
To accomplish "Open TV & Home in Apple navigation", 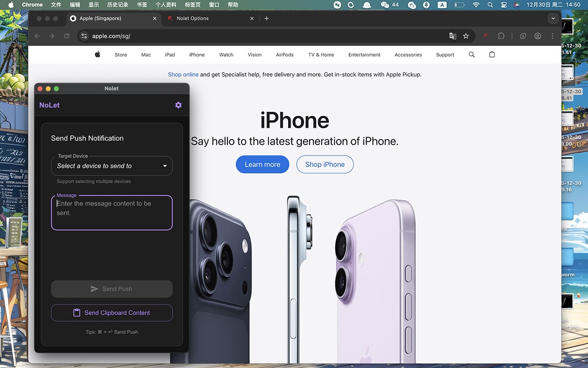I will [321, 55].
